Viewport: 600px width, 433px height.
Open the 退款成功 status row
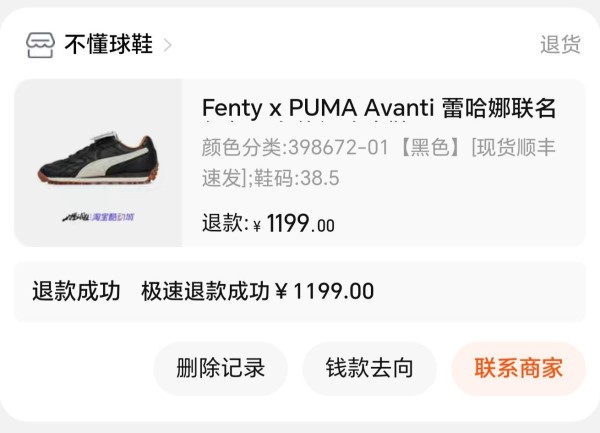tap(300, 291)
